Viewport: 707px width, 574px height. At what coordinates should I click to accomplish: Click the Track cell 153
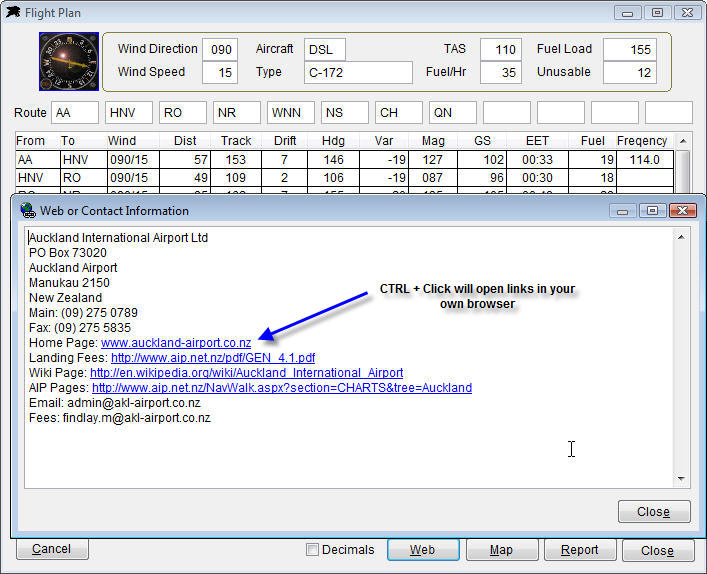click(x=235, y=160)
